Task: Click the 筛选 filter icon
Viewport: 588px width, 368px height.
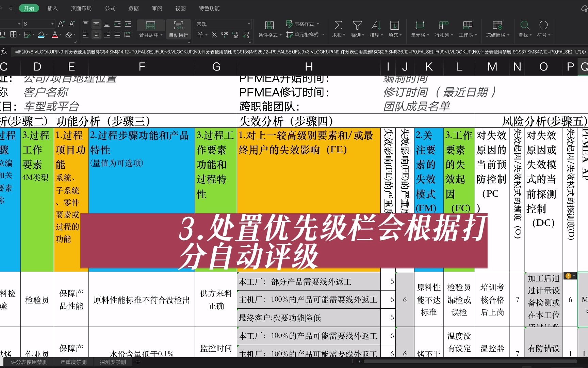Action: click(357, 25)
